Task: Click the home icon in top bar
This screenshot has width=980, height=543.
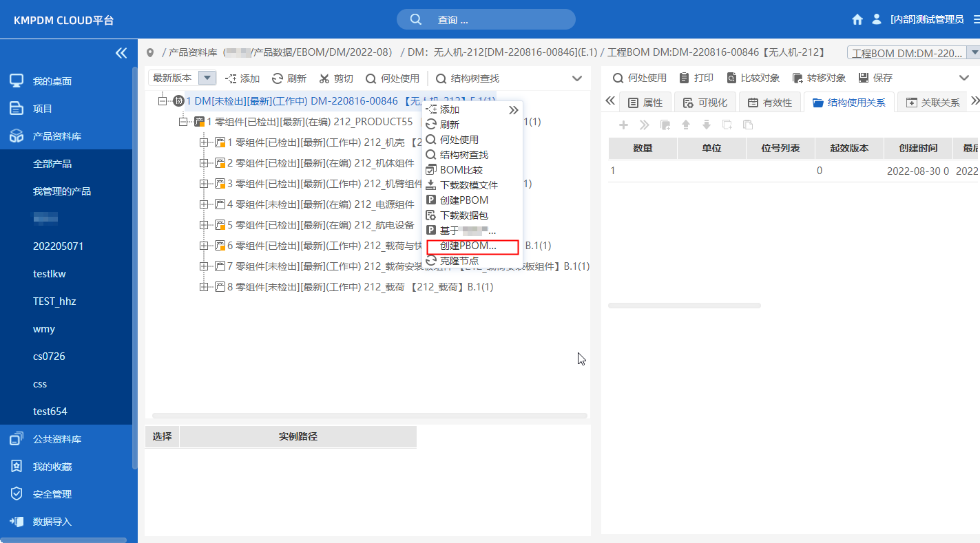Action: pos(857,19)
